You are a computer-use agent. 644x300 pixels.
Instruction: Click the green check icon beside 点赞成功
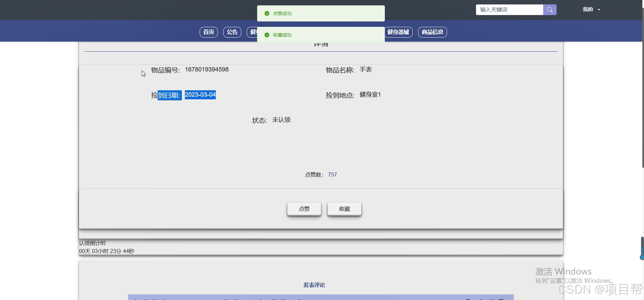pos(267,13)
